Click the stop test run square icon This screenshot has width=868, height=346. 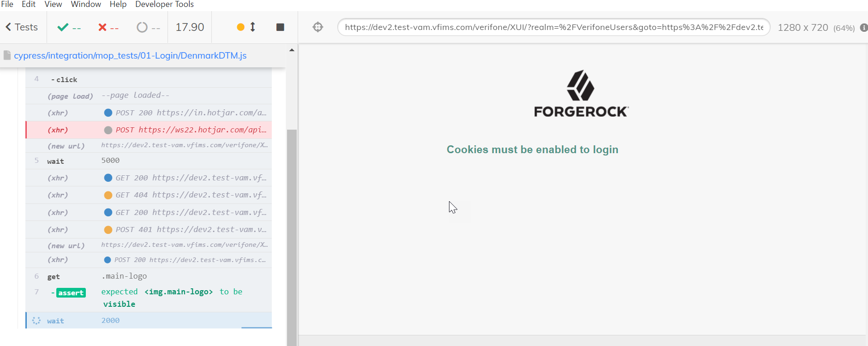pos(280,27)
